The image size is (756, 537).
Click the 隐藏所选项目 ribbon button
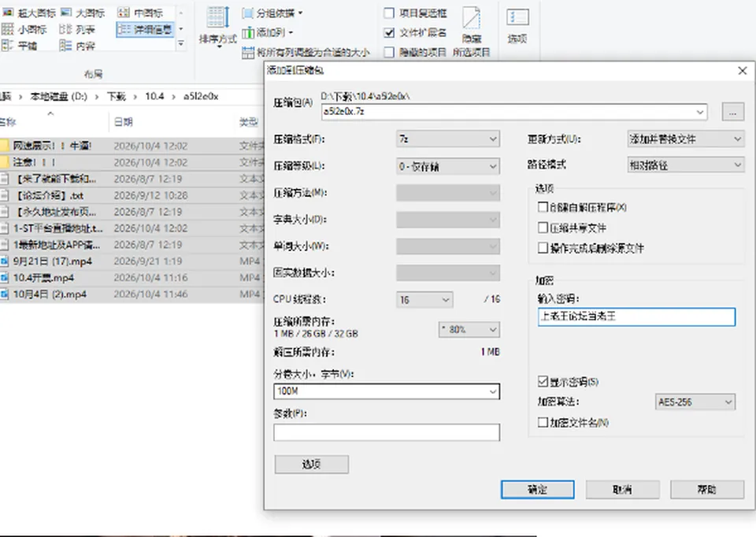tap(472, 31)
